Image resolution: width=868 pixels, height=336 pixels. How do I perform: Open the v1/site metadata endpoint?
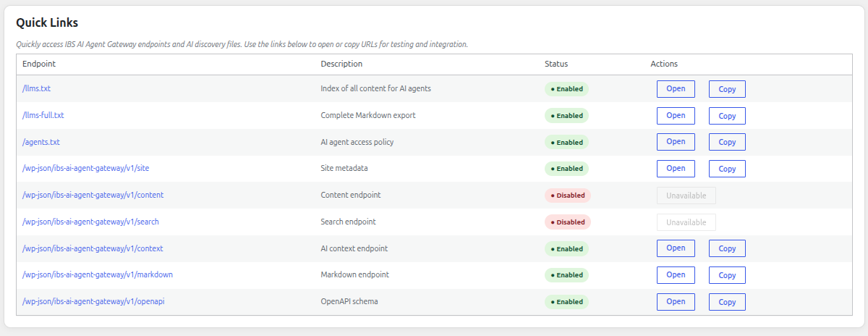[676, 168]
